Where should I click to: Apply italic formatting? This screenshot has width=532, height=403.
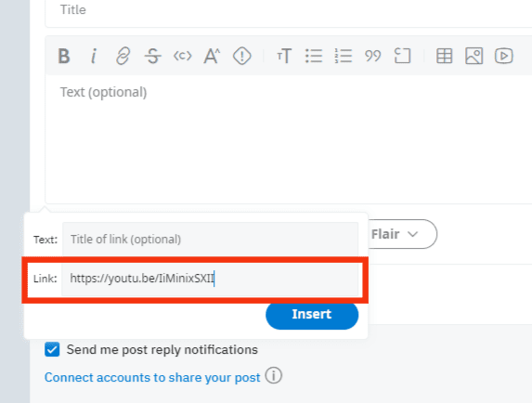coord(94,56)
